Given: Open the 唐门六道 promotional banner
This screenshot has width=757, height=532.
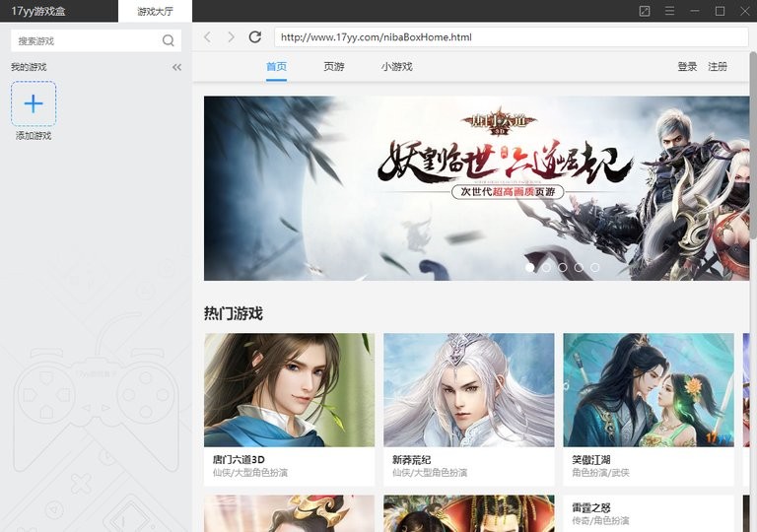Looking at the screenshot, I should click(476, 188).
